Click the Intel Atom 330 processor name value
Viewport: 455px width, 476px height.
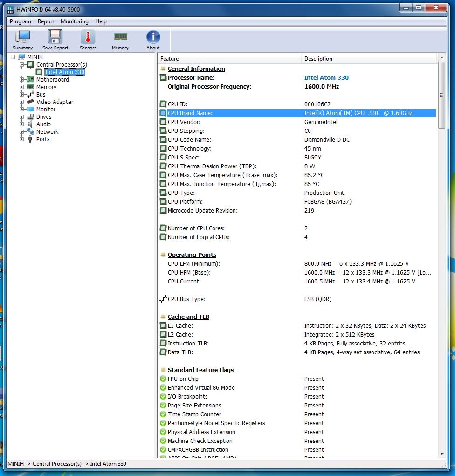(326, 78)
